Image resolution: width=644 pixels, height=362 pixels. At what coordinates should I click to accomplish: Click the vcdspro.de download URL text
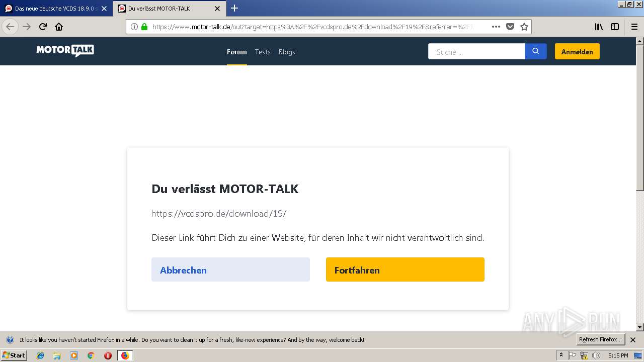[219, 214]
